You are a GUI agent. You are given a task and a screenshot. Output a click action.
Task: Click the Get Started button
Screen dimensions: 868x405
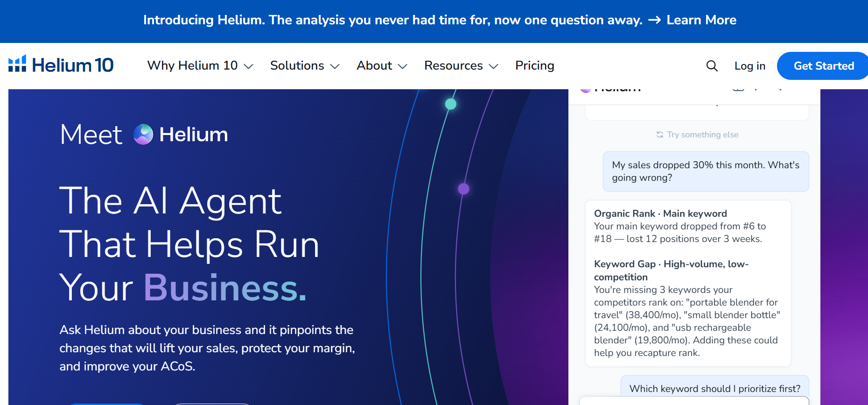[x=824, y=66]
